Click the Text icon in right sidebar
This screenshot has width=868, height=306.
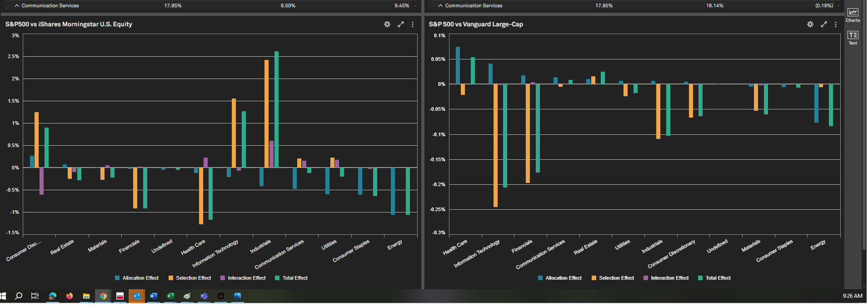853,37
